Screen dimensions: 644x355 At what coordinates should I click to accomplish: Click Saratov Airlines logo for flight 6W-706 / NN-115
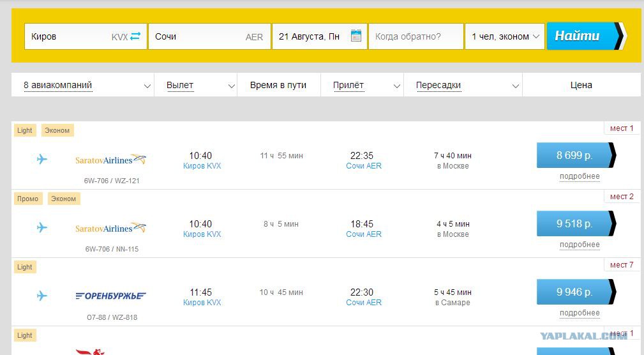111,228
